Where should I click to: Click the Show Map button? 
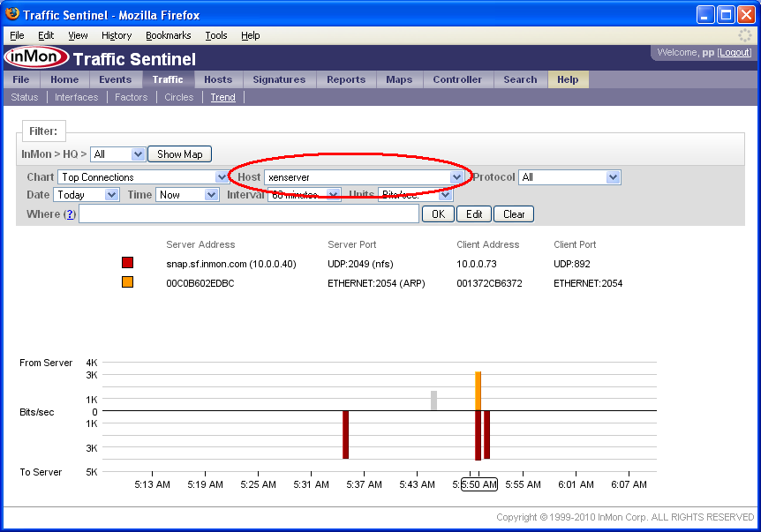pos(180,154)
